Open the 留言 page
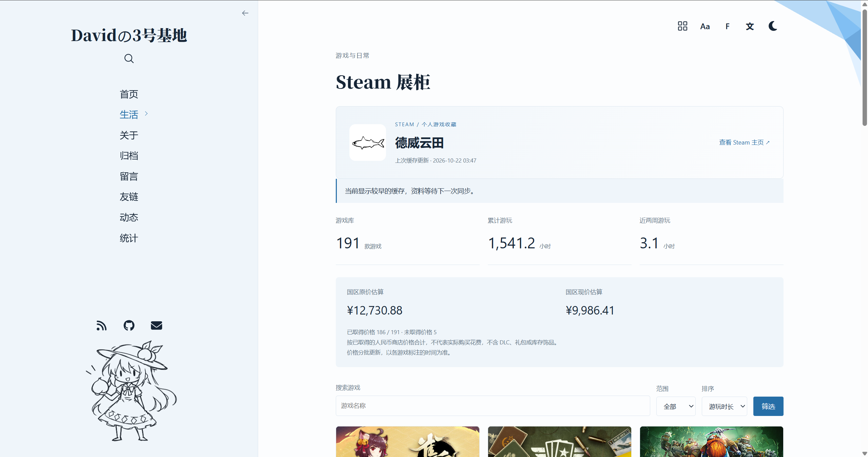Screen dimensions: 868x457 pyautogui.click(x=129, y=176)
